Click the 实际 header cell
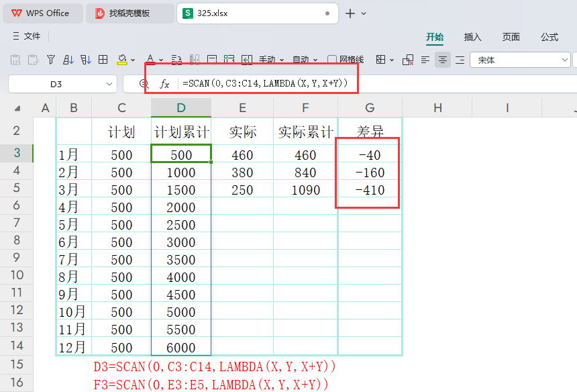 (242, 132)
